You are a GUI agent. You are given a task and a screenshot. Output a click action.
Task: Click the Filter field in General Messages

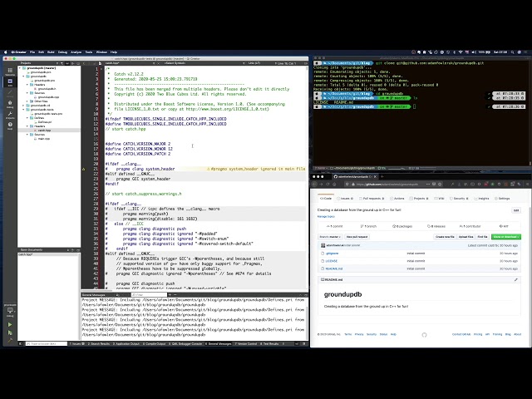(x=149, y=295)
